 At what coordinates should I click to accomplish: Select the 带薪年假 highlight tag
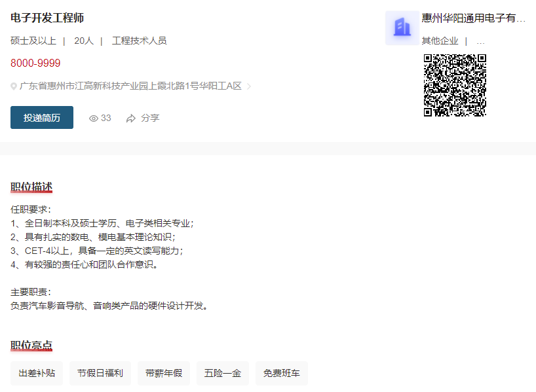[x=164, y=373]
